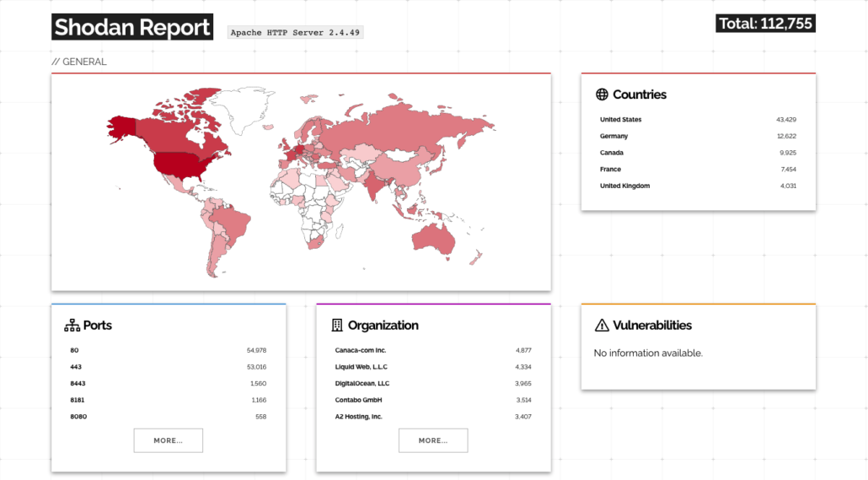Click the Ports panel heading
This screenshot has width=868, height=480.
pos(98,326)
